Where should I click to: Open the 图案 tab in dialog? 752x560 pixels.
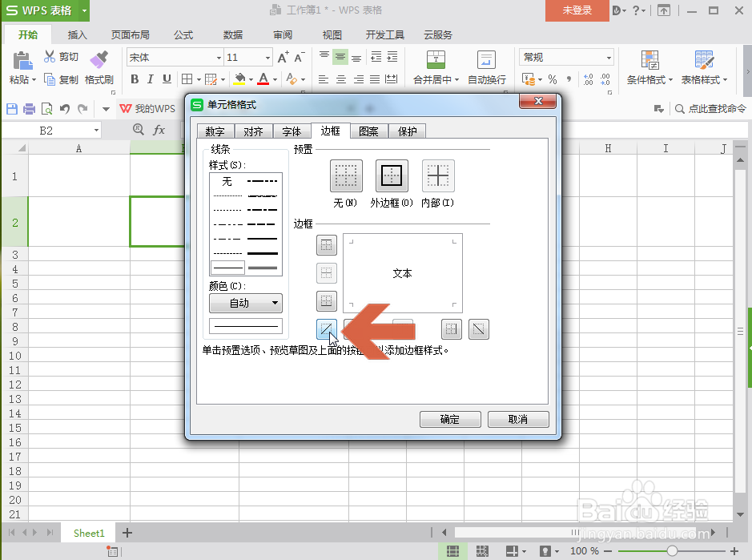369,131
